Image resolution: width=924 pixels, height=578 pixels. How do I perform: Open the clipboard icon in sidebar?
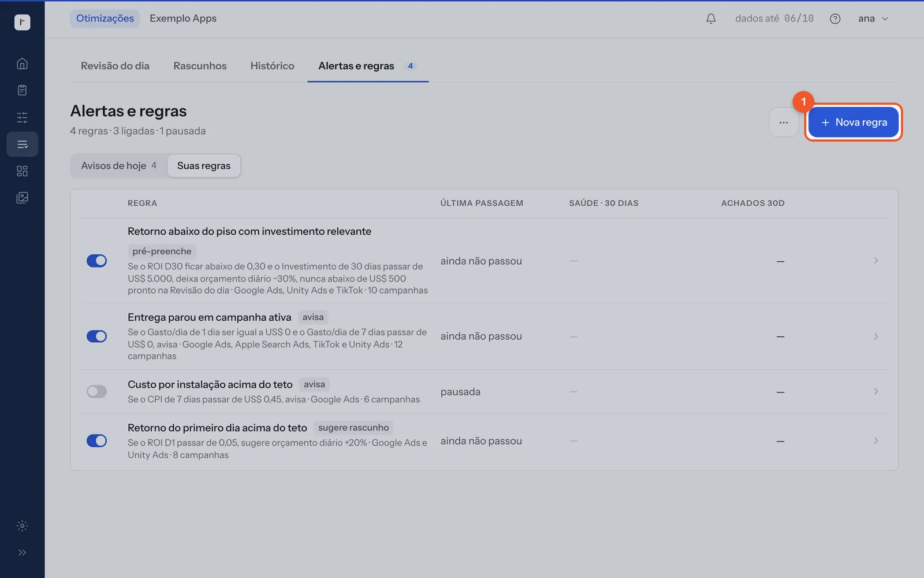click(22, 90)
